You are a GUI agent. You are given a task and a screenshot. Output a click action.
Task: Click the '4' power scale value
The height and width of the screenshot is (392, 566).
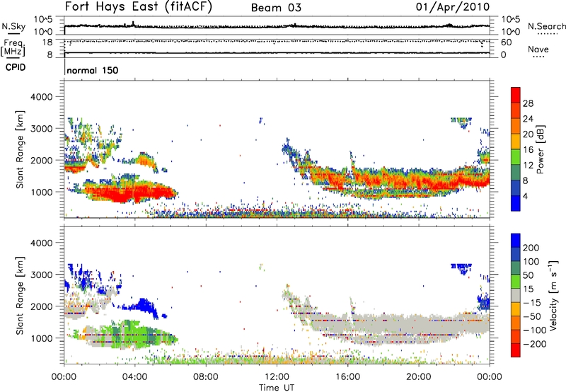coord(526,196)
